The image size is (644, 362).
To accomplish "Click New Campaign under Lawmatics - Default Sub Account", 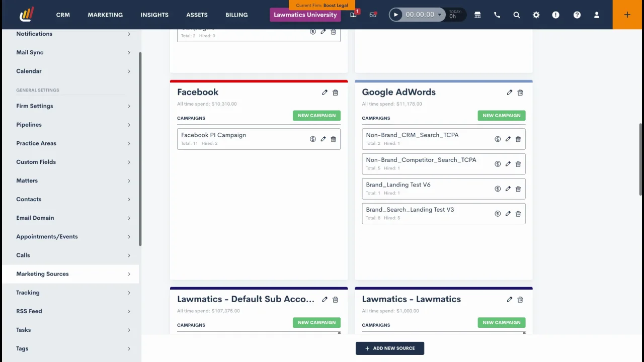I will point(316,323).
